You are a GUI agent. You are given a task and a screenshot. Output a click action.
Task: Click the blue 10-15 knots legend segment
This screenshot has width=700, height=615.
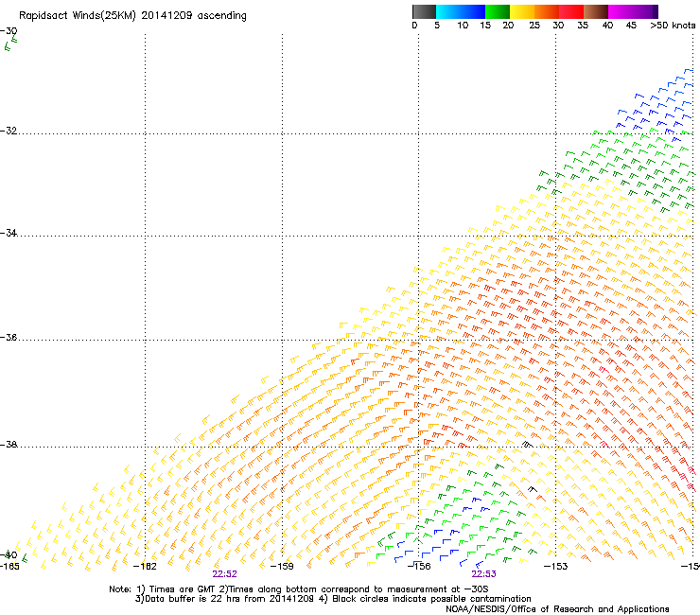(472, 11)
